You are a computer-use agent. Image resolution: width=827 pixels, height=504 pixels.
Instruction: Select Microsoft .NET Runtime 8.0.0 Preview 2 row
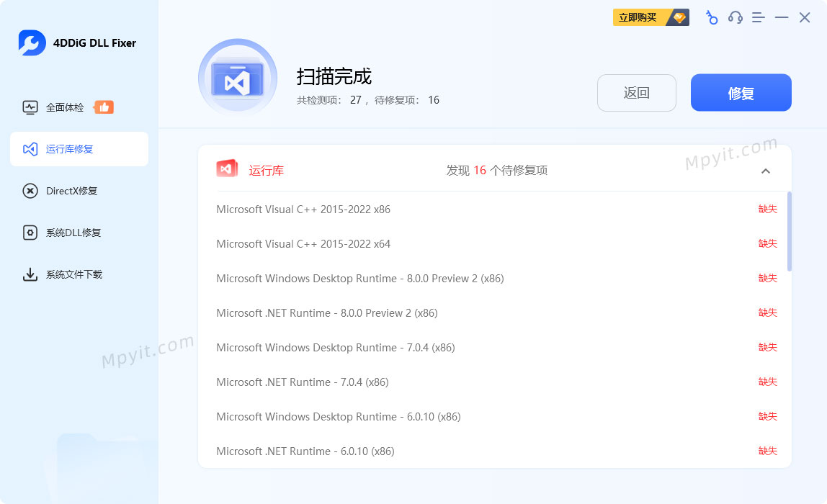point(496,312)
